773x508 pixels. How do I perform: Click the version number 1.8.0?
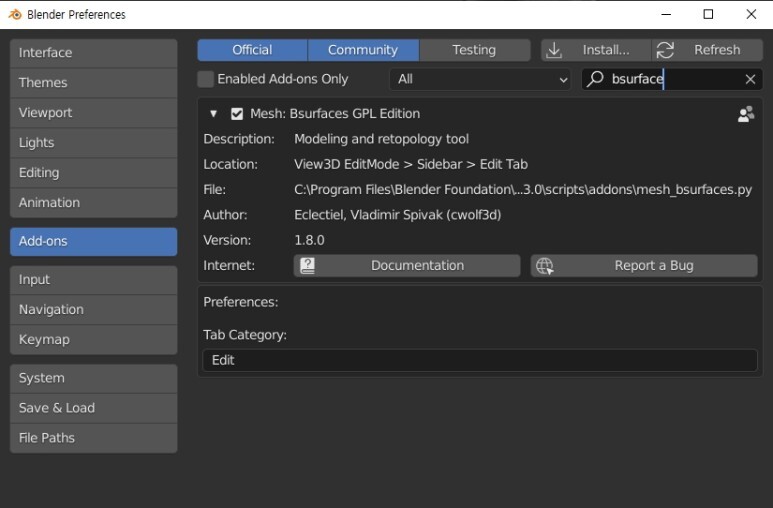point(309,240)
